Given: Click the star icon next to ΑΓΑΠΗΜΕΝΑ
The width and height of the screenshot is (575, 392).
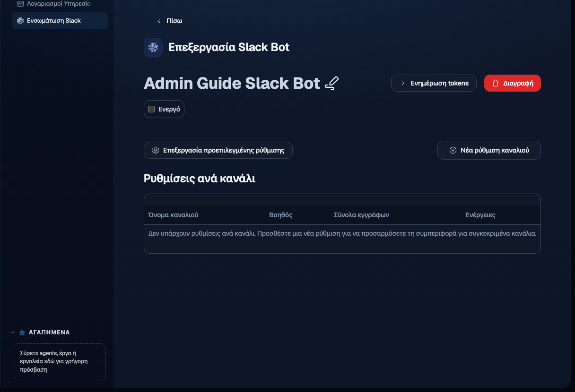Looking at the screenshot, I should tap(22, 332).
